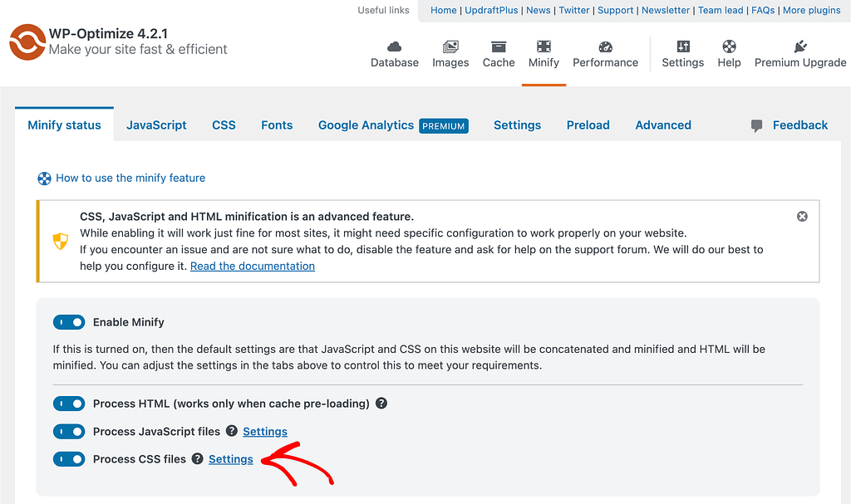Toggle the Process HTML switch
Image resolution: width=851 pixels, height=504 pixels.
click(x=69, y=404)
